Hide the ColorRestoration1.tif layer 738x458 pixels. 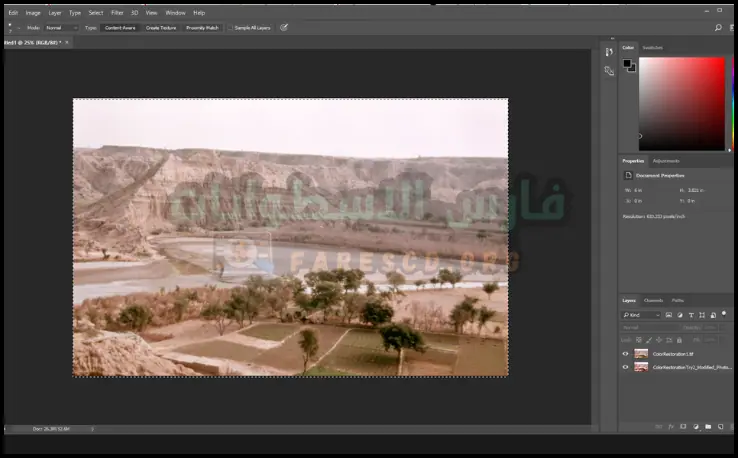coord(626,353)
